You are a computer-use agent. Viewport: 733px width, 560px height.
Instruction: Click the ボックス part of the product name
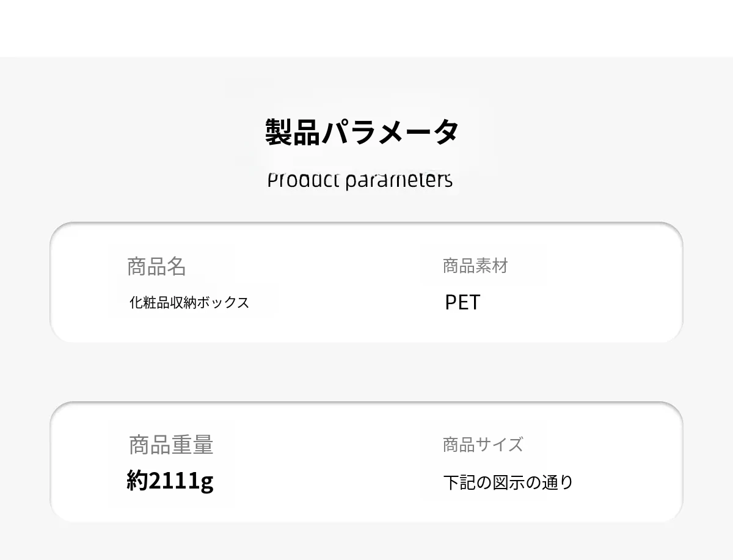pos(222,302)
